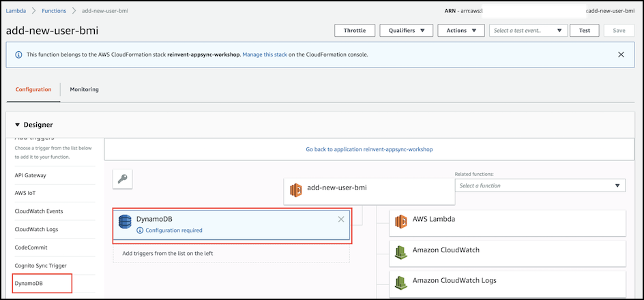Select the DynamoDB Configuration required card

coord(231,224)
